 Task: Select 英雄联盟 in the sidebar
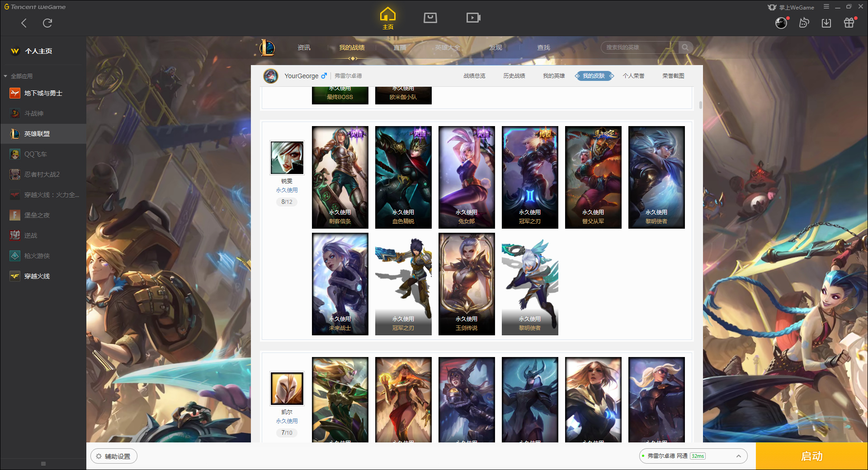pyautogui.click(x=43, y=134)
